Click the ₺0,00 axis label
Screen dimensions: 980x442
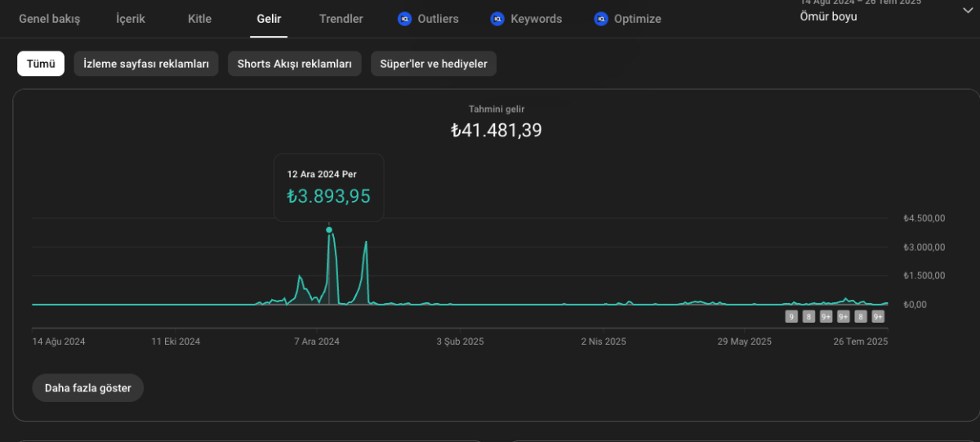click(915, 305)
